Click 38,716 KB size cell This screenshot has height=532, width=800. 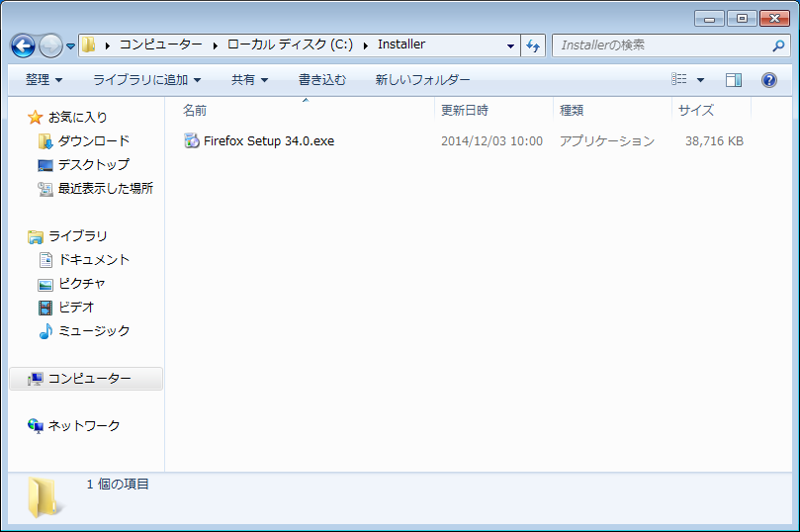pyautogui.click(x=714, y=141)
